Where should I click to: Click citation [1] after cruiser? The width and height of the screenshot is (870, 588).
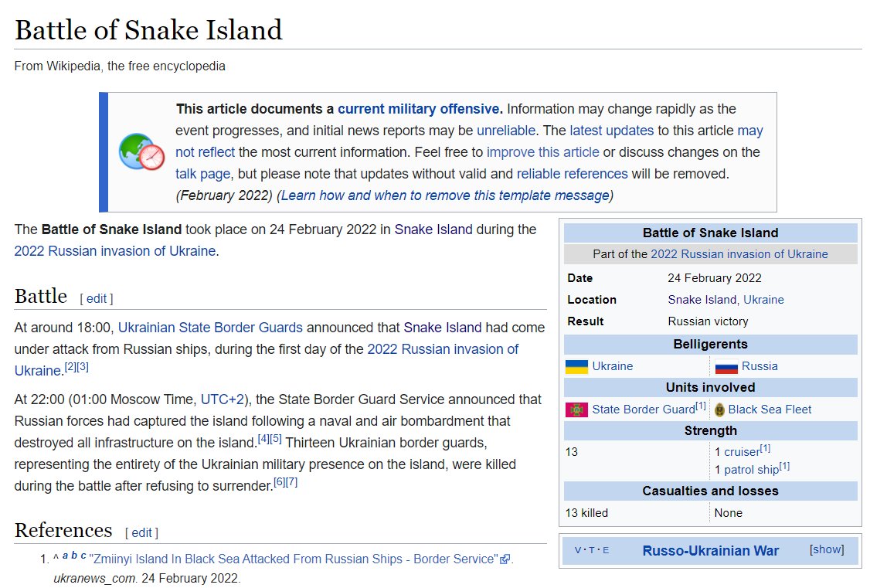point(765,448)
